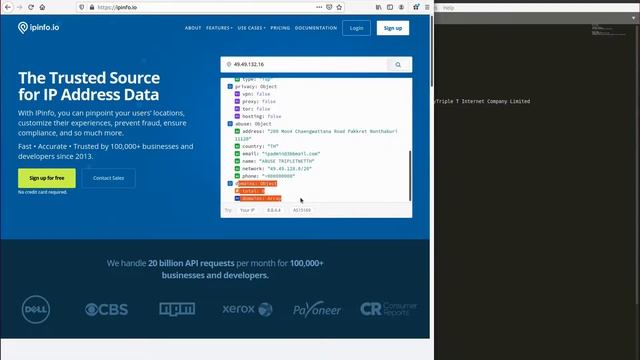Click the icon beside hosting: false
The image size is (640, 360).
[x=237, y=116]
